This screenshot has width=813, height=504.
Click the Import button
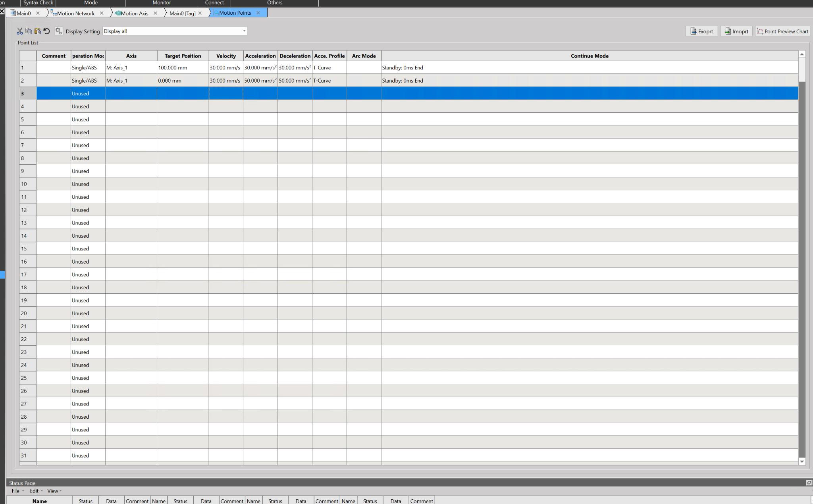pyautogui.click(x=736, y=31)
